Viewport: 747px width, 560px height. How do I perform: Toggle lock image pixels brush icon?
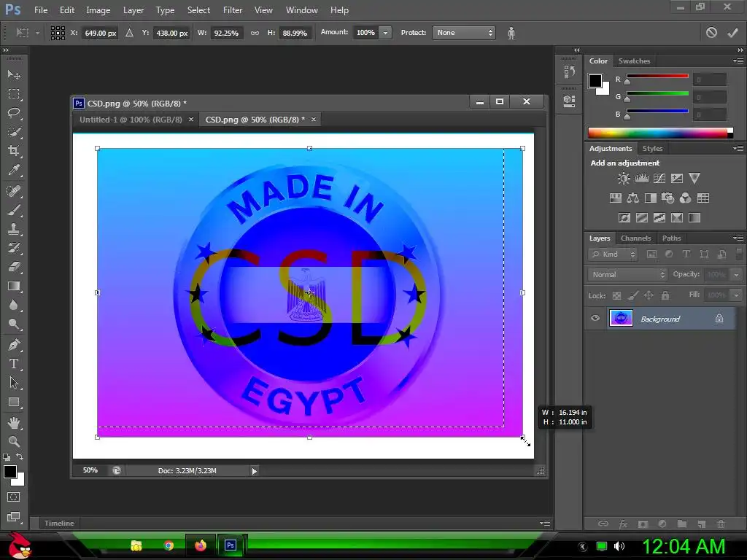632,296
